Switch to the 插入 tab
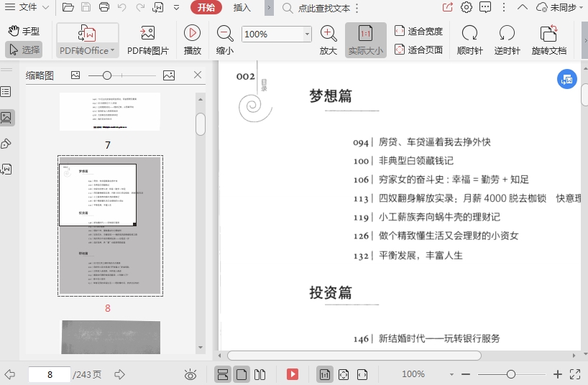Screen dimensions: 588x385 coord(242,7)
